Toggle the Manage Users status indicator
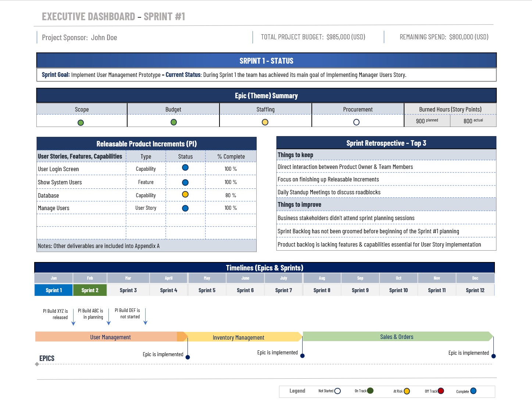Image resolution: width=532 pixels, height=400 pixels. 185,208
